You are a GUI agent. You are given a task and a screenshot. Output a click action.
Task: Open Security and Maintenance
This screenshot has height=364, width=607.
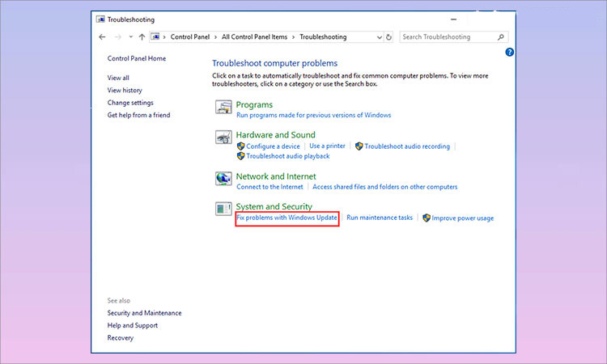(144, 313)
